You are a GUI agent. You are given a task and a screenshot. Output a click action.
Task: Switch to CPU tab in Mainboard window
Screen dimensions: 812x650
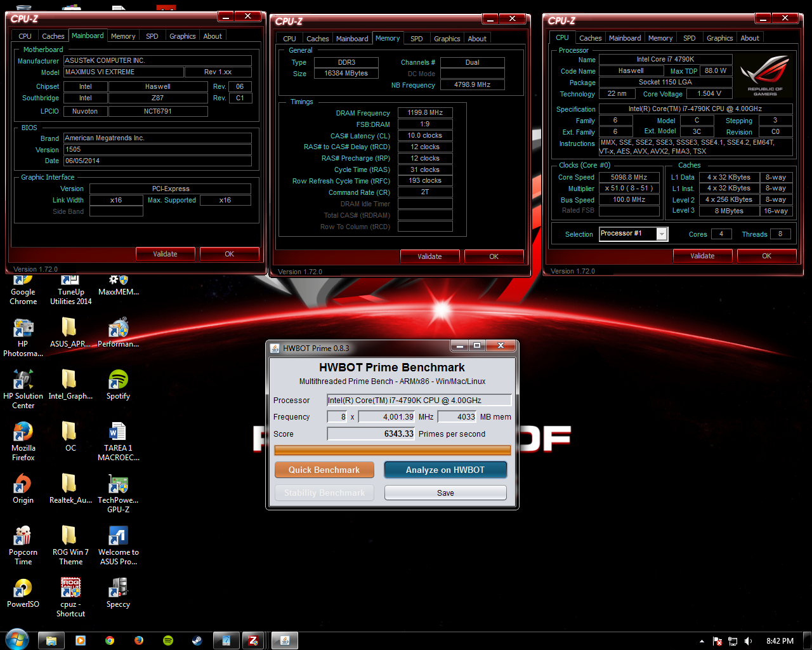click(25, 36)
